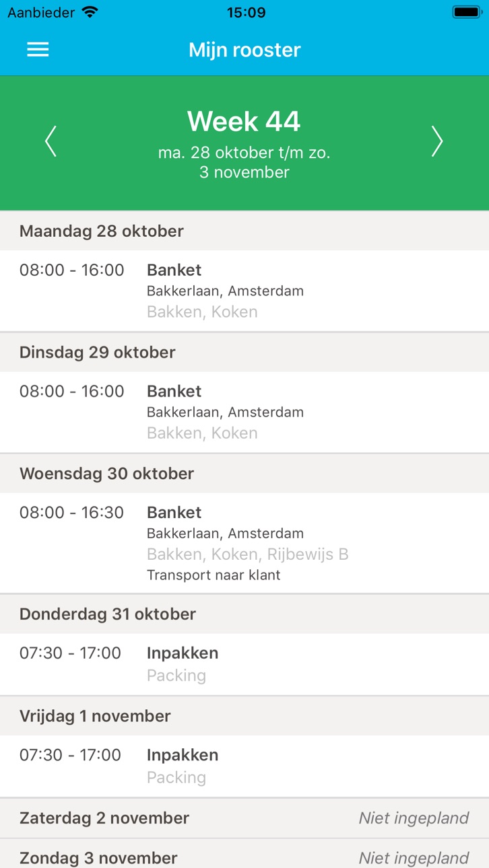Screen dimensions: 489x868
Task: Tap the Mijn rooster title
Action: point(244,50)
